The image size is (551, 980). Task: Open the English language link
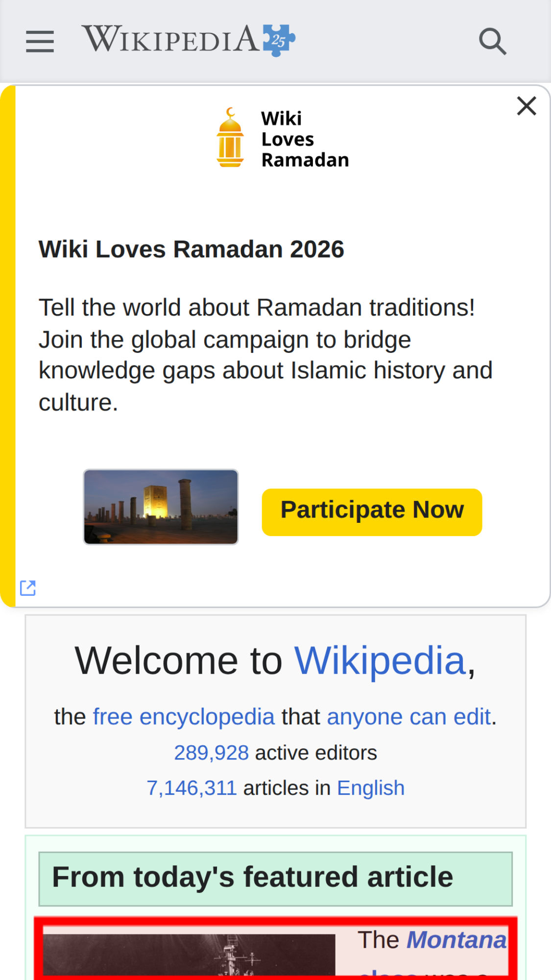pos(371,788)
